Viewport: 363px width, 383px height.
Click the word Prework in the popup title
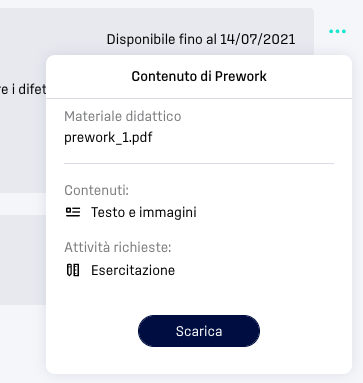point(241,76)
